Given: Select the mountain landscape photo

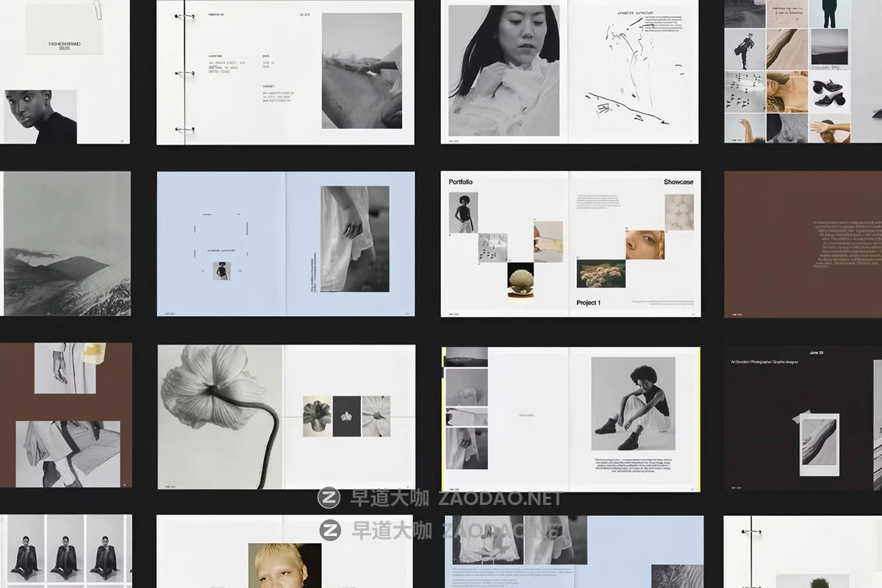Looking at the screenshot, I should coord(67,244).
